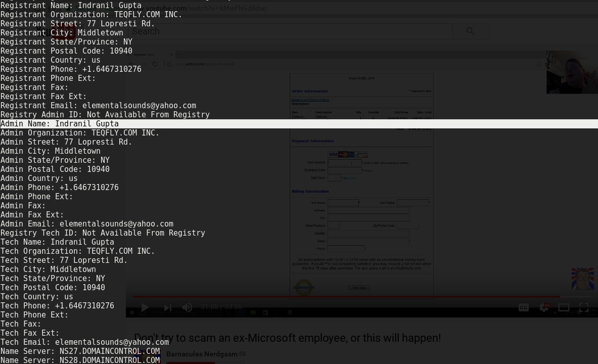Open Barnacules Nerdgasm channel name
Screen dimensions: 598x364
click(x=202, y=354)
